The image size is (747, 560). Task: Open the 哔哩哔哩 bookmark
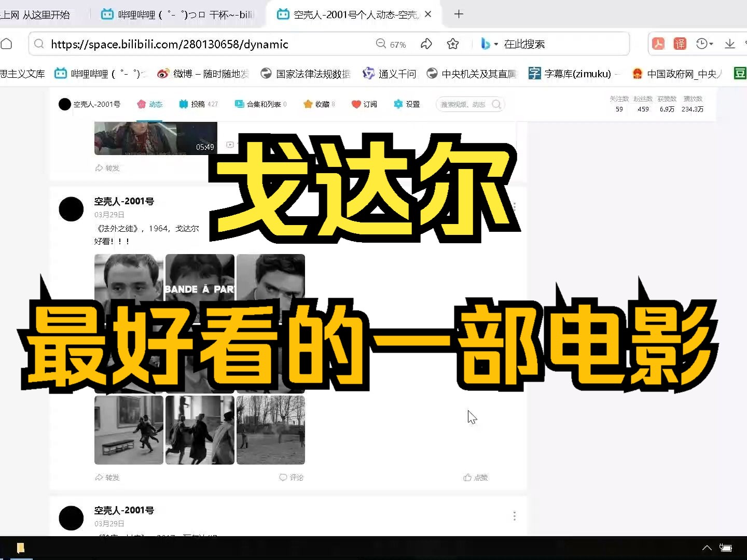point(100,74)
